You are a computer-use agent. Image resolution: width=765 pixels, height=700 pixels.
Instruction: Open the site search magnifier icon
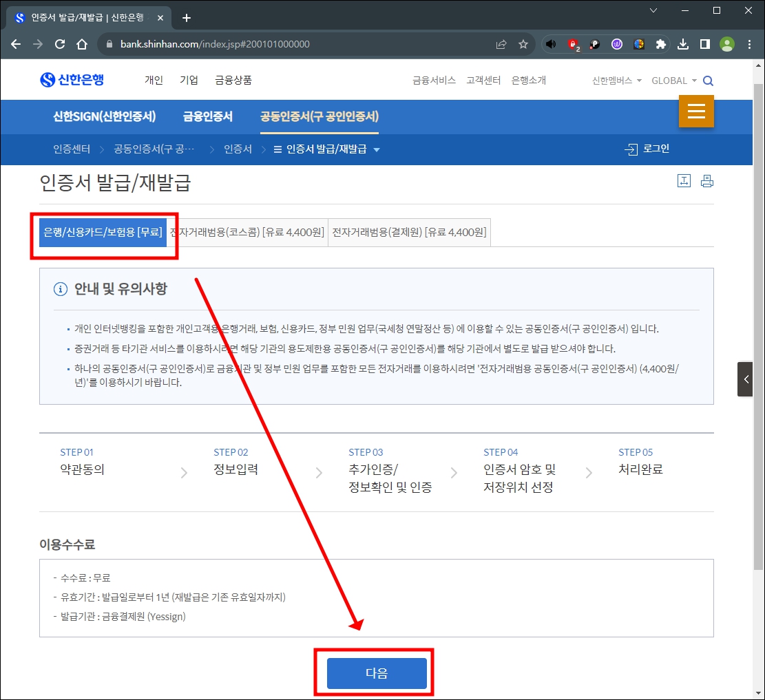pyautogui.click(x=708, y=81)
